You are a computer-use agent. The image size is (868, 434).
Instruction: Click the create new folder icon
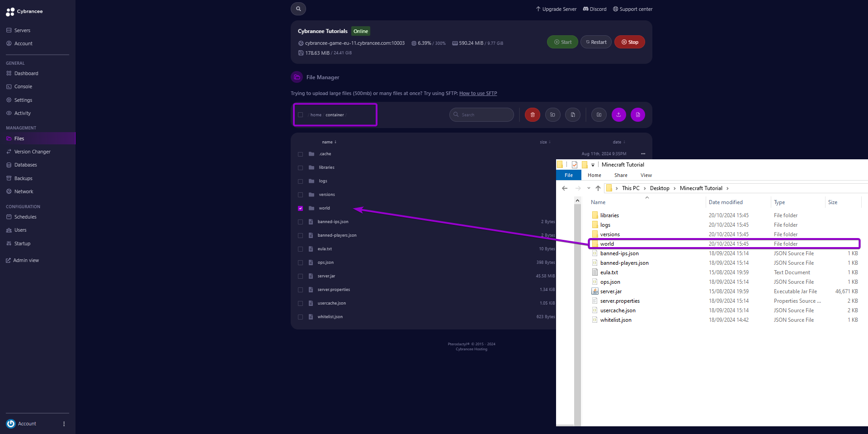[599, 114]
